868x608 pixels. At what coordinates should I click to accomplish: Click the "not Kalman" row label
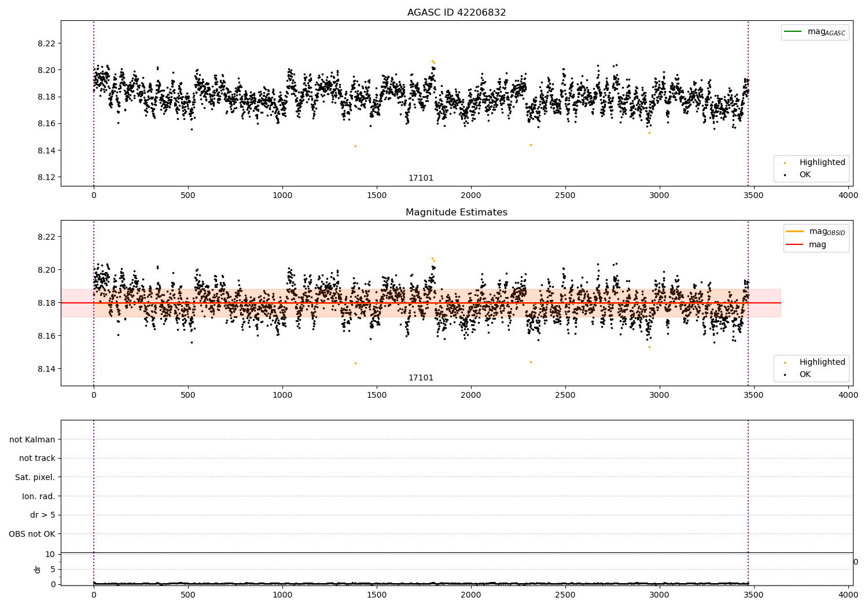point(32,439)
